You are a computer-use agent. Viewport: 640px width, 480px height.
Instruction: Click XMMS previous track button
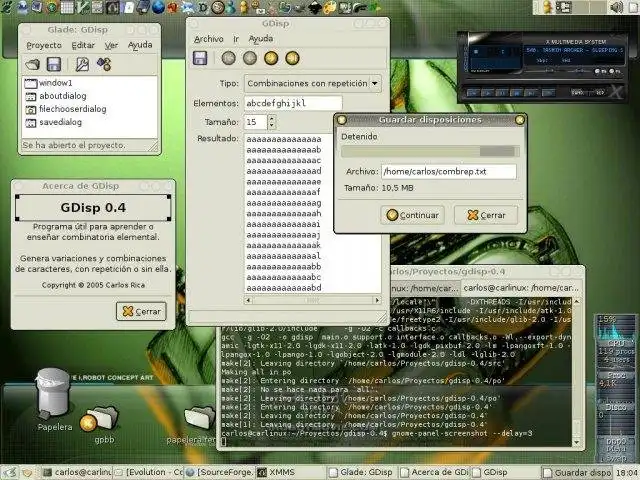point(473,93)
